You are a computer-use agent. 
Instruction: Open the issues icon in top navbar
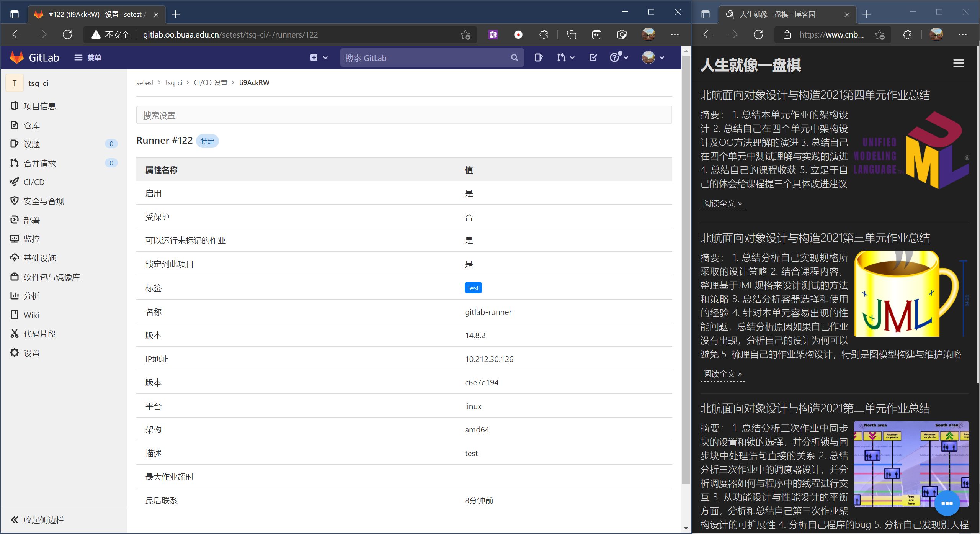pyautogui.click(x=539, y=57)
